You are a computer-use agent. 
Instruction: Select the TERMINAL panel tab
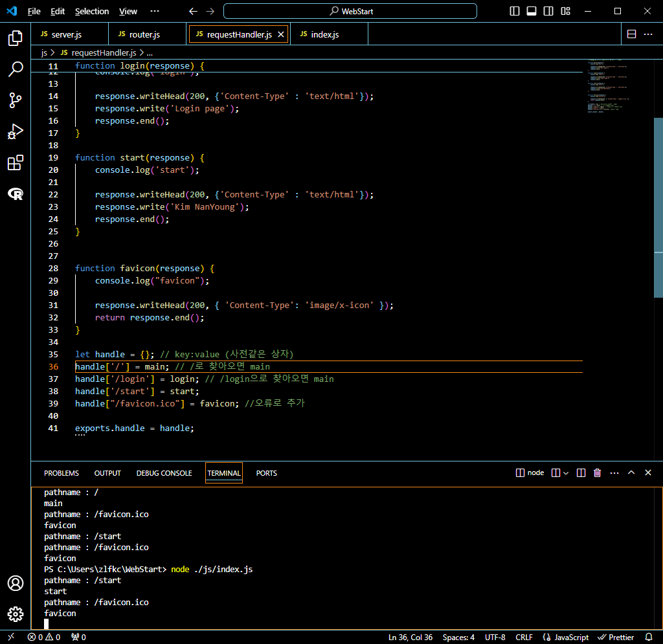pyautogui.click(x=223, y=473)
